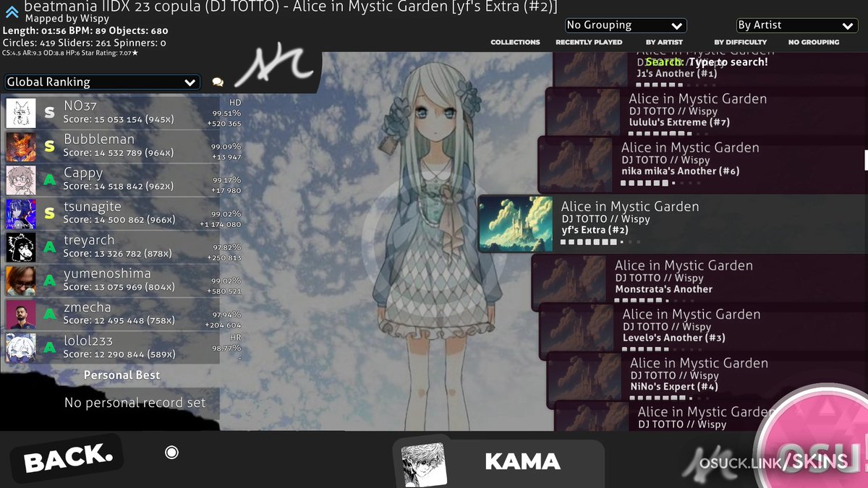Click the Star Rating 7.07 stats line
Image resolution: width=868 pixels, height=488 pixels.
pyautogui.click(x=70, y=53)
